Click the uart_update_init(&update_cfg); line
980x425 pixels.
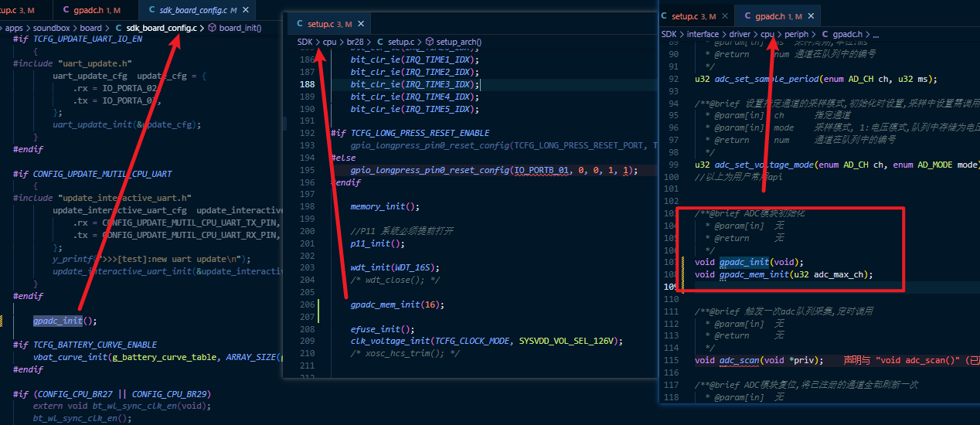click(x=127, y=124)
